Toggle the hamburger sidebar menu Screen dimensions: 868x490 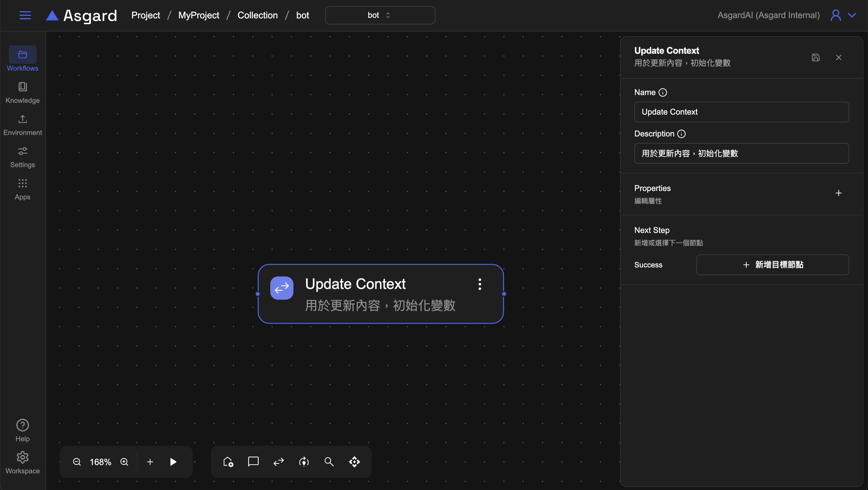click(x=25, y=15)
